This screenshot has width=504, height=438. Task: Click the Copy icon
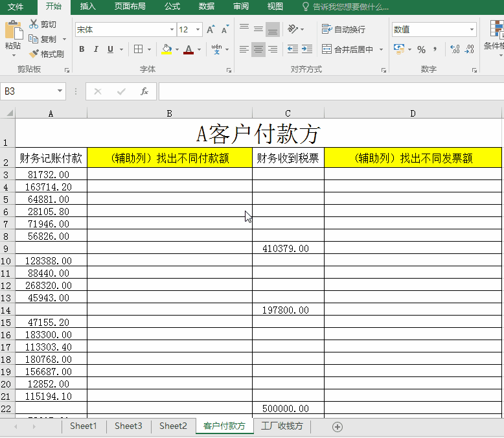point(34,39)
